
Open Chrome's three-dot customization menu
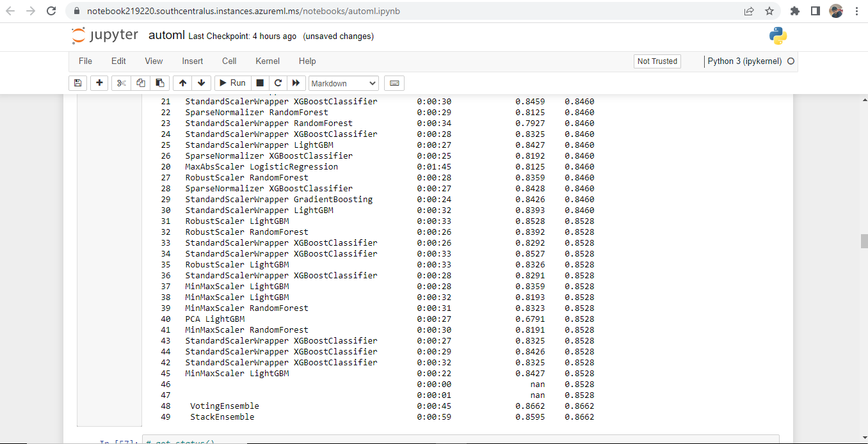[x=856, y=11]
